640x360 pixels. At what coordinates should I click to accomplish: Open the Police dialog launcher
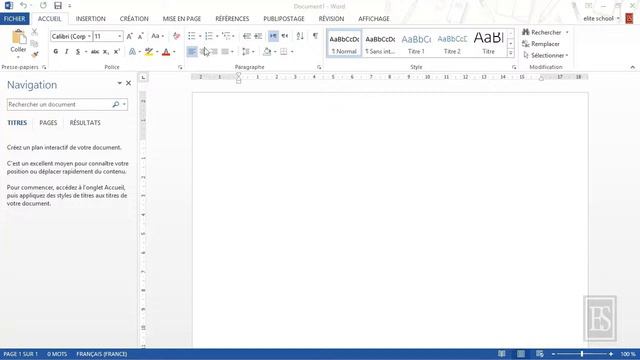click(x=180, y=67)
